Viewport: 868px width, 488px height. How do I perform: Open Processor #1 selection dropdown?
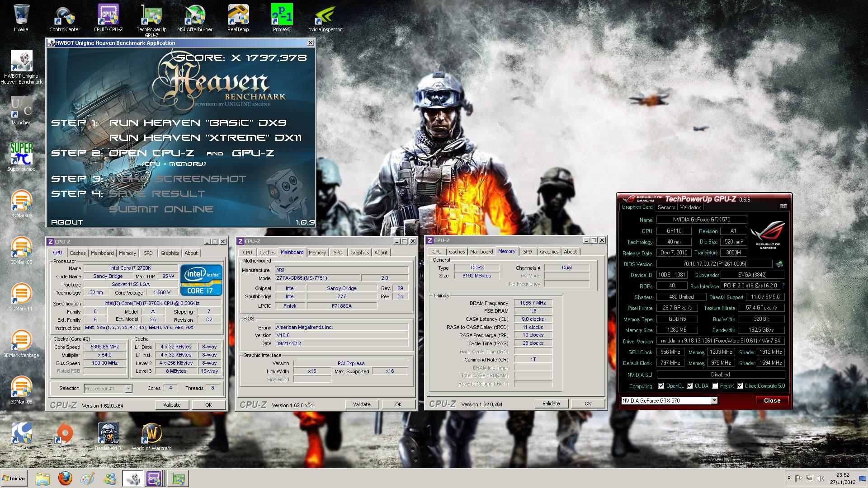pyautogui.click(x=108, y=388)
